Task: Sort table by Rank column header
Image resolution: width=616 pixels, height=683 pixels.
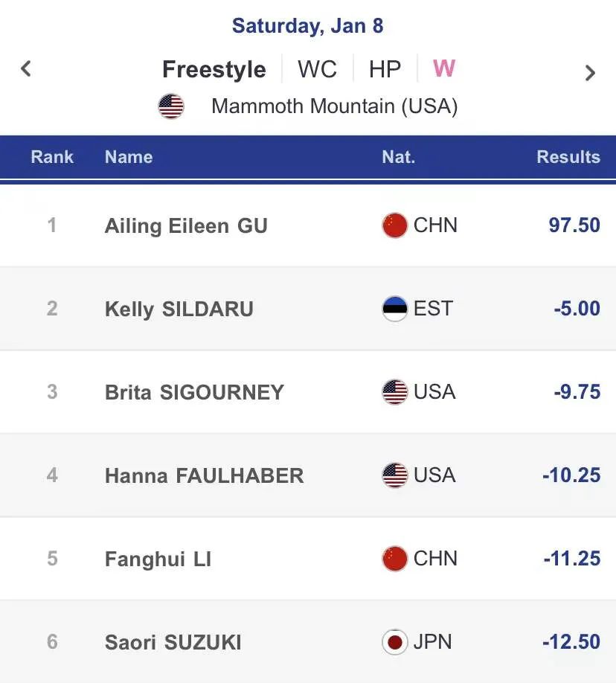Action: pyautogui.click(x=52, y=157)
